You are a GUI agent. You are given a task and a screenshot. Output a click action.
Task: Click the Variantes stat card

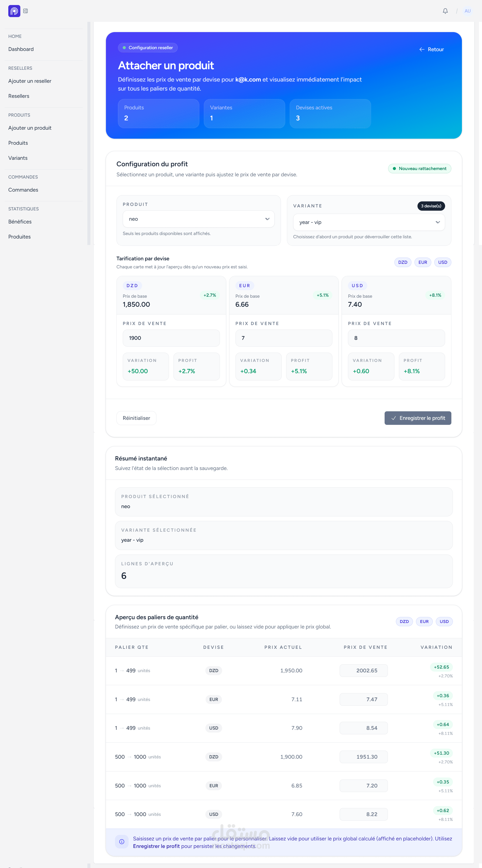tap(244, 114)
